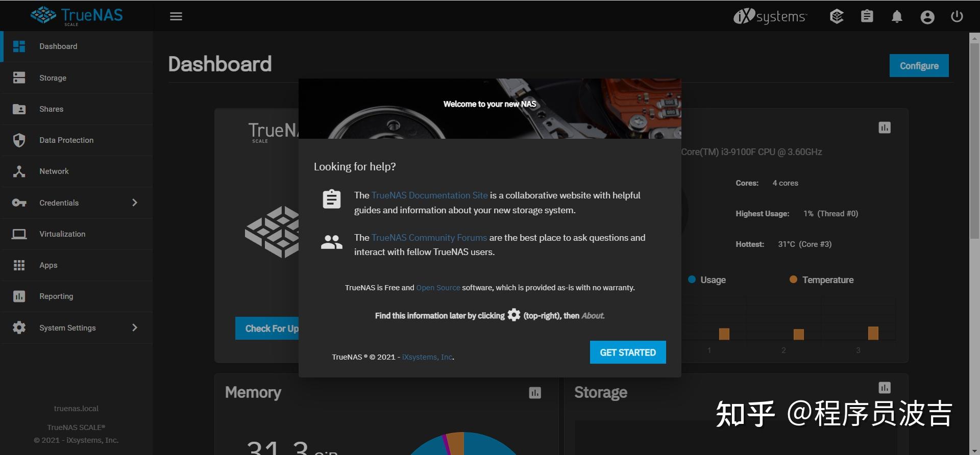This screenshot has width=980, height=455.
Task: Open Storage reports chart icon
Action: 885,388
